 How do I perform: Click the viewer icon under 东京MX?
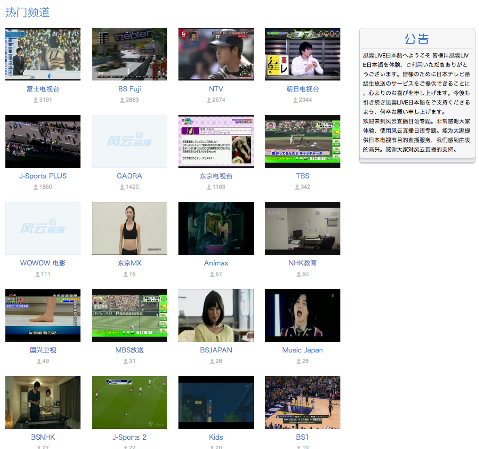tap(125, 274)
